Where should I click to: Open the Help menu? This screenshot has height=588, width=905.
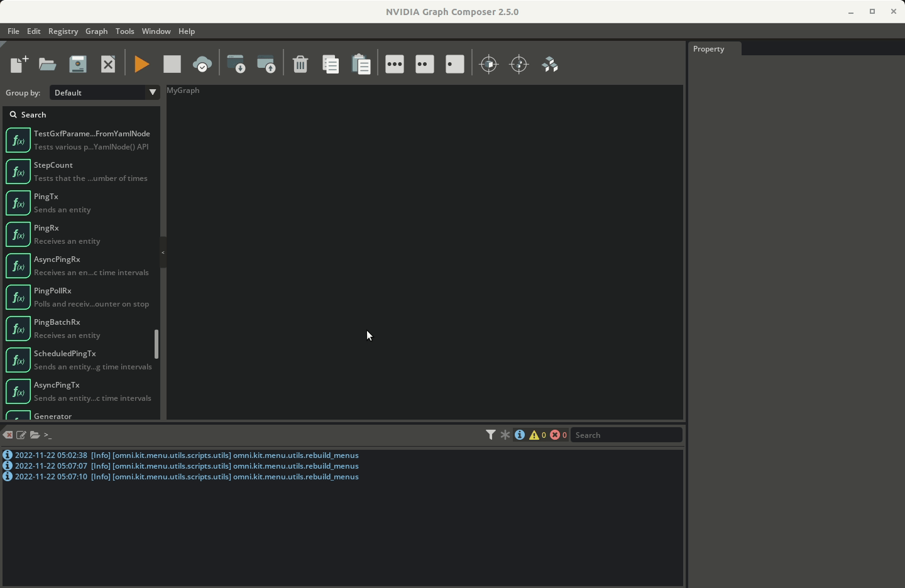[x=187, y=31]
